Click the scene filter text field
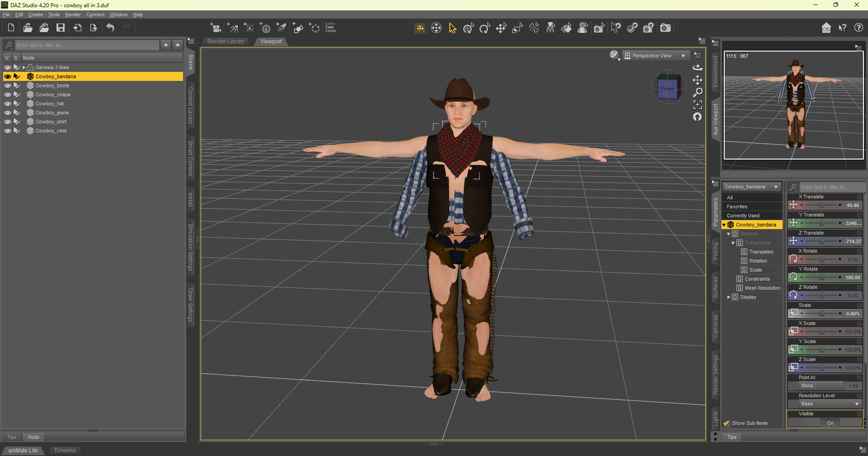This screenshot has width=868, height=456. (87, 45)
